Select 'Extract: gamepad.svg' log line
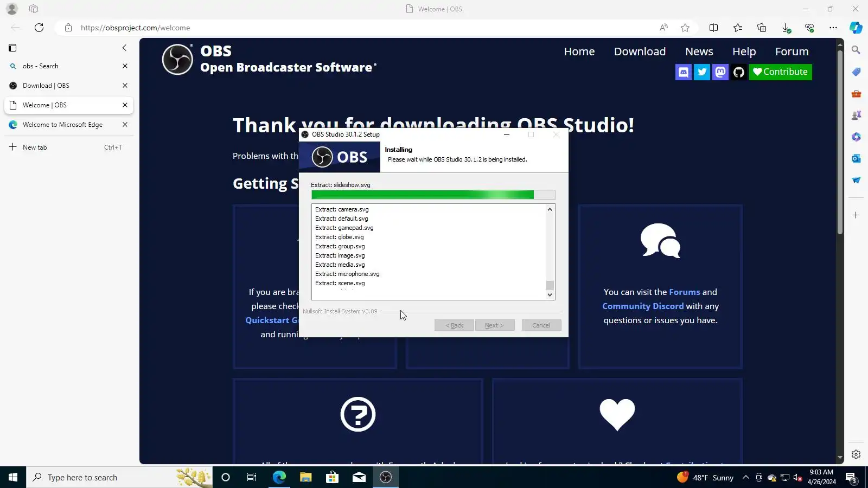Viewport: 868px width, 488px height. pyautogui.click(x=344, y=228)
